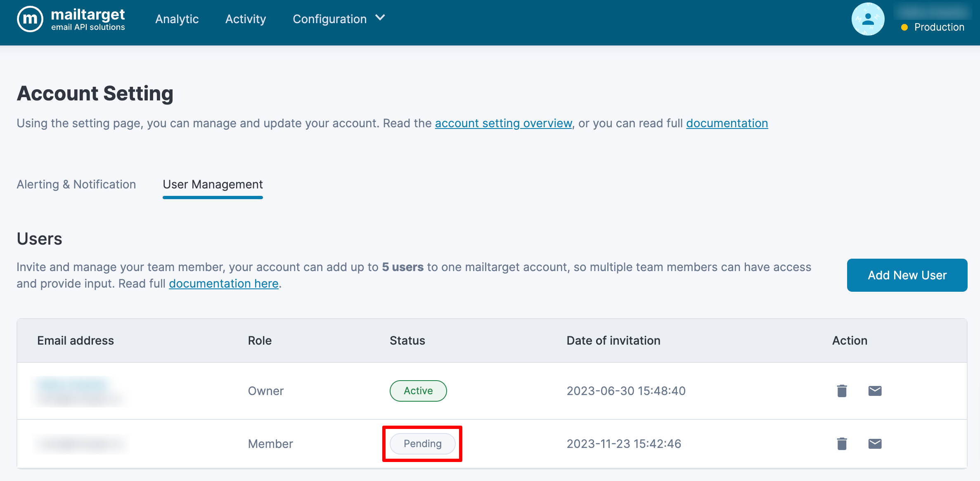Go to the Analytic page
The width and height of the screenshot is (980, 481).
coord(177,19)
